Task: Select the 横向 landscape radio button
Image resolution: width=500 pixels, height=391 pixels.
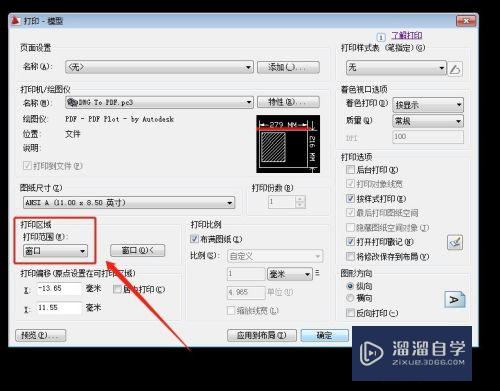Action: coord(350,298)
